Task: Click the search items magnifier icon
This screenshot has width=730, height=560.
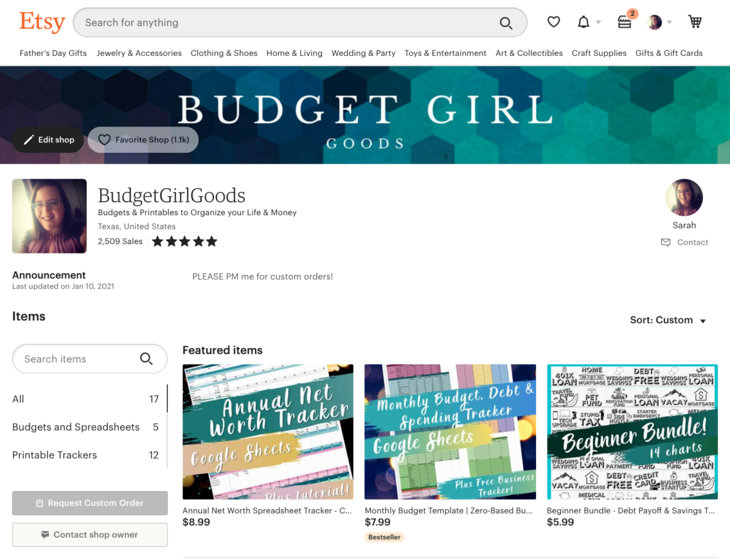Action: pos(146,359)
